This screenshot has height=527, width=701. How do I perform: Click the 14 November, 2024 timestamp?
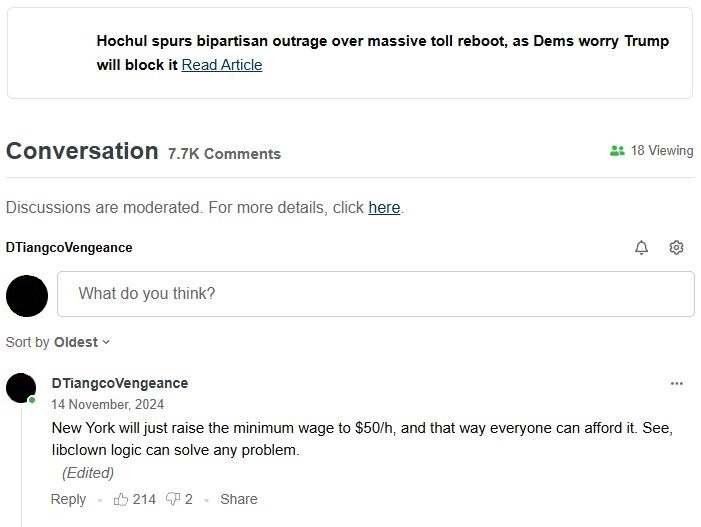pos(107,404)
